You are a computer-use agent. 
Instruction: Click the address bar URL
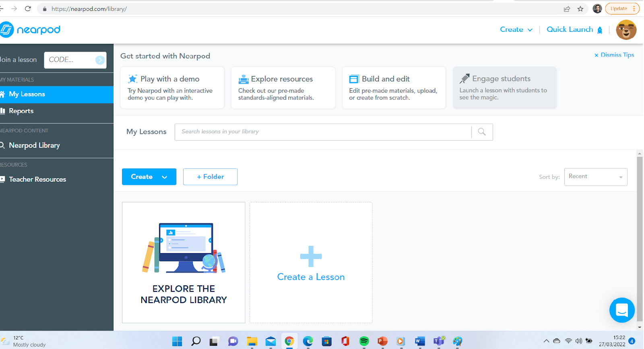click(x=89, y=9)
